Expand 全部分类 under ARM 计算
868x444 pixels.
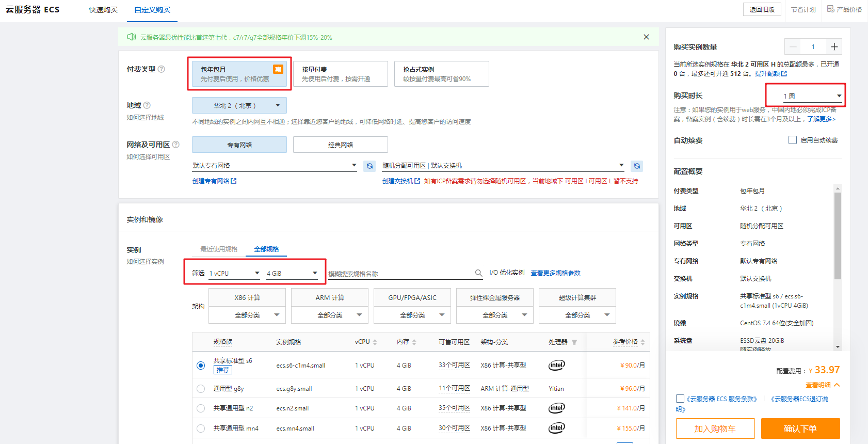[330, 315]
